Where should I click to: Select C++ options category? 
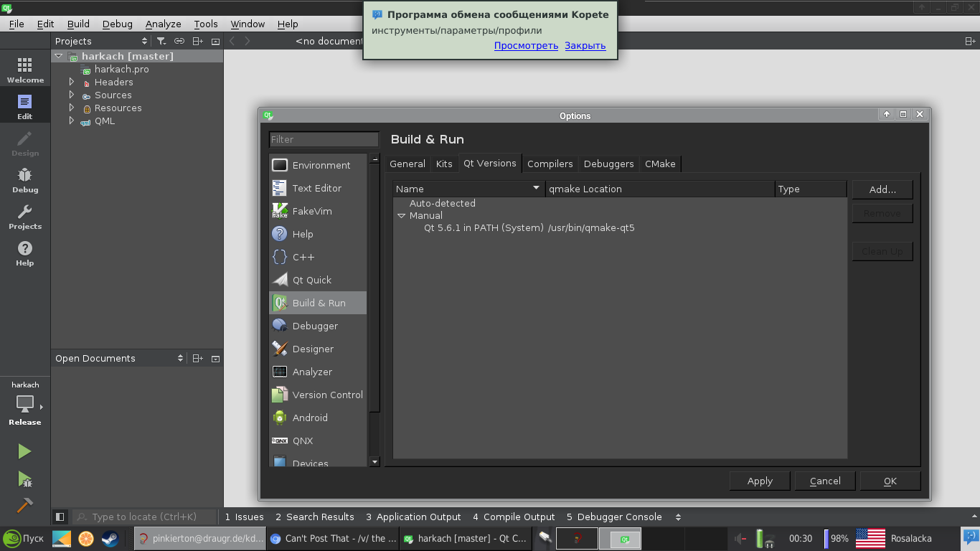click(318, 257)
